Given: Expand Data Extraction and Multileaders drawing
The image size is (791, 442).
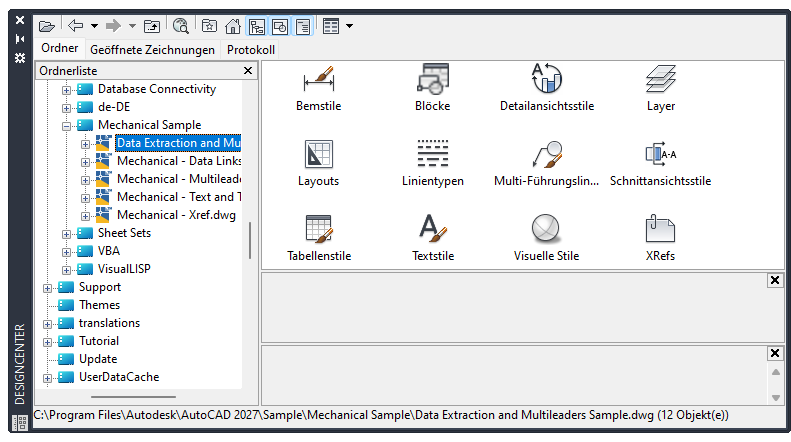Looking at the screenshot, I should tap(85, 144).
